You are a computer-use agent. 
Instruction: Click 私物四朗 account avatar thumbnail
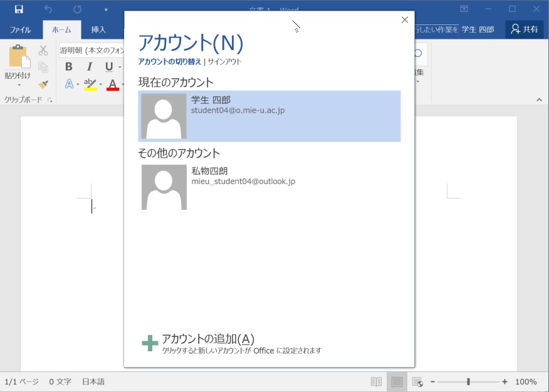point(164,187)
